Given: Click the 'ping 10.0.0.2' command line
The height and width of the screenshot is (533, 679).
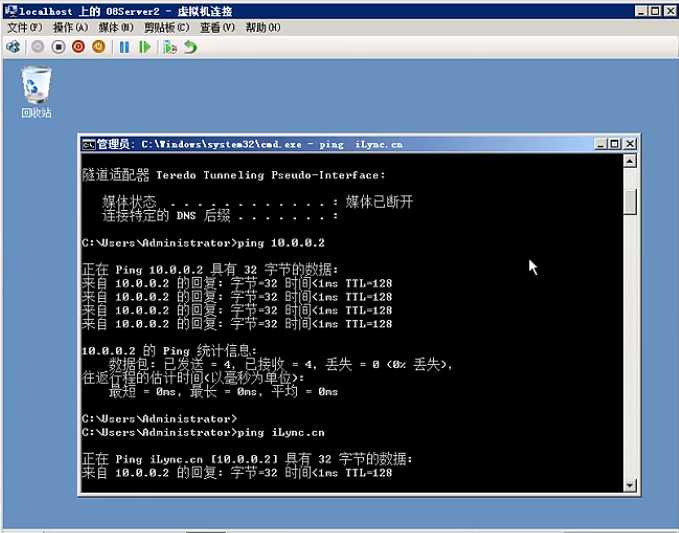Looking at the screenshot, I should tap(203, 243).
